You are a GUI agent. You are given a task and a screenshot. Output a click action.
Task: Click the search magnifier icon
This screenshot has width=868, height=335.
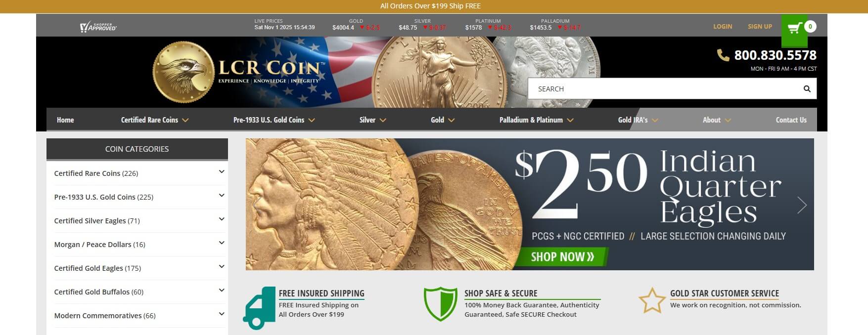tap(807, 89)
